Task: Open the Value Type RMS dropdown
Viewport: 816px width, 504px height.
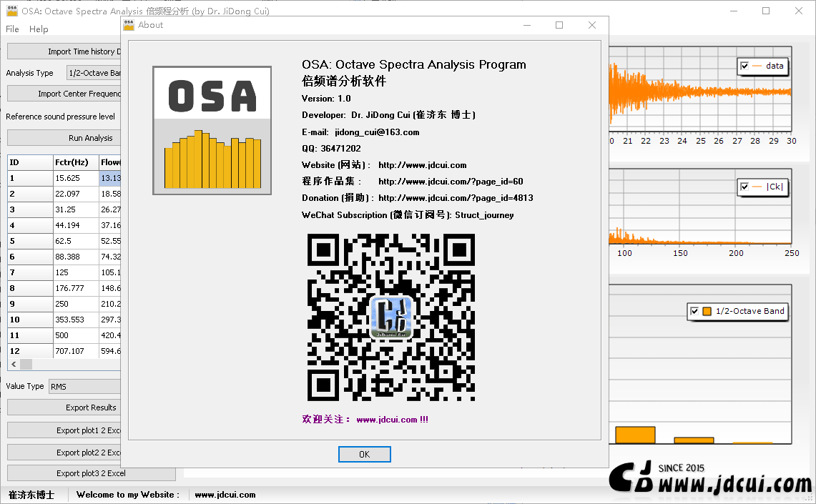Action: point(85,387)
